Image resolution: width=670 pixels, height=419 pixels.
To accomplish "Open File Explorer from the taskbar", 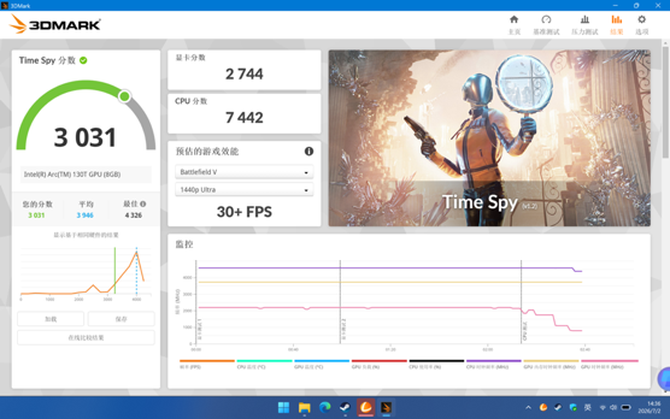I will point(304,407).
